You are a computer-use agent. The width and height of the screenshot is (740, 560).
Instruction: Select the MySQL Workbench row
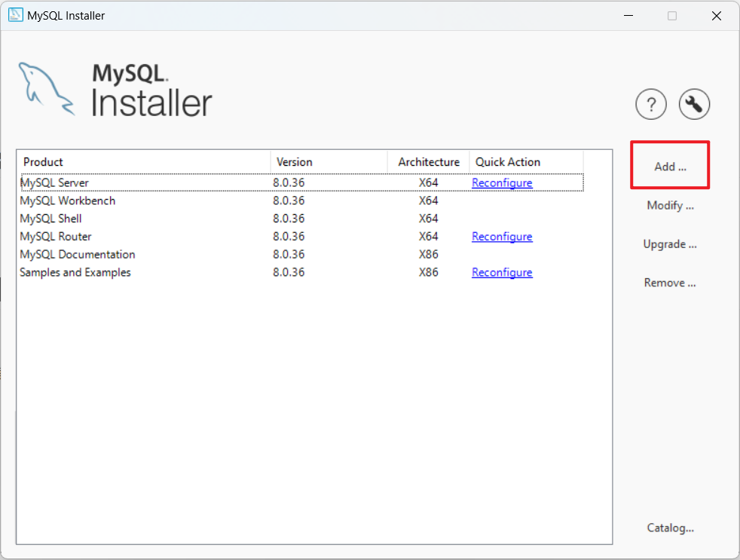(x=302, y=200)
